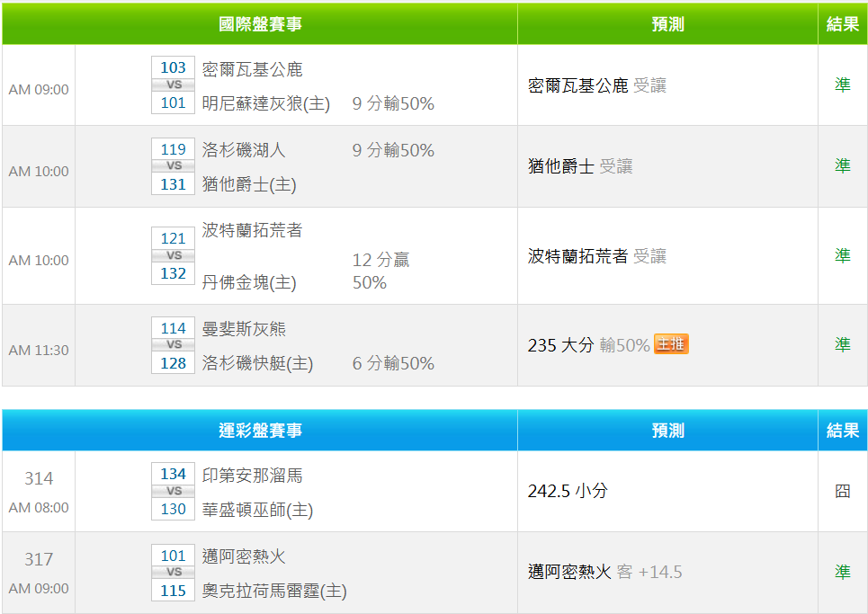Select team name 華盛頓巫師(主)
The width and height of the screenshot is (868, 614).
[x=257, y=510]
